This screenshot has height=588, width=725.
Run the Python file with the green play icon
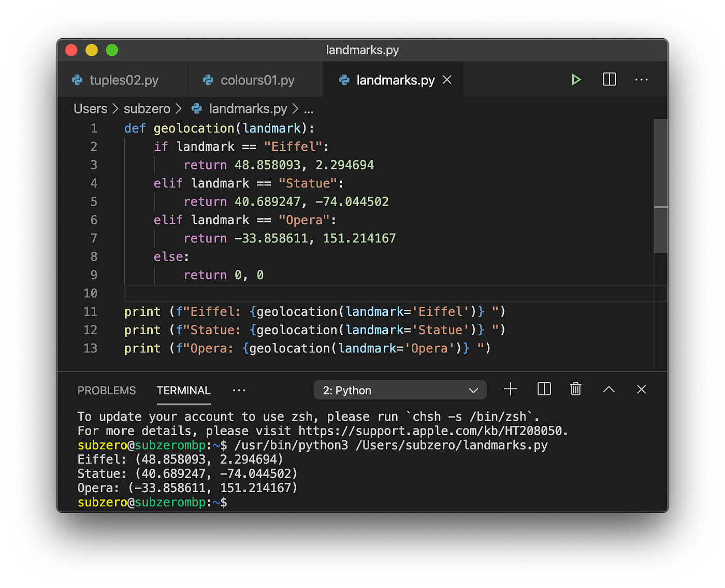tap(576, 80)
